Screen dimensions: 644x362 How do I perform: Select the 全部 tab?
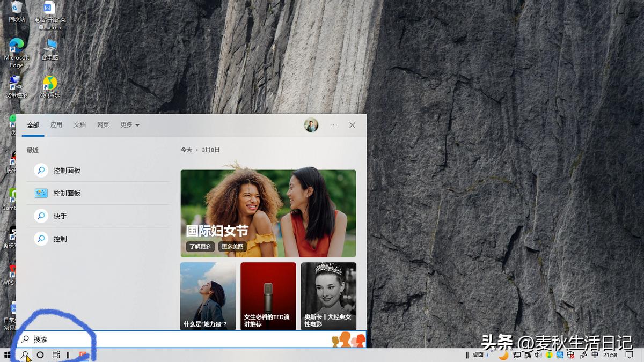click(33, 125)
